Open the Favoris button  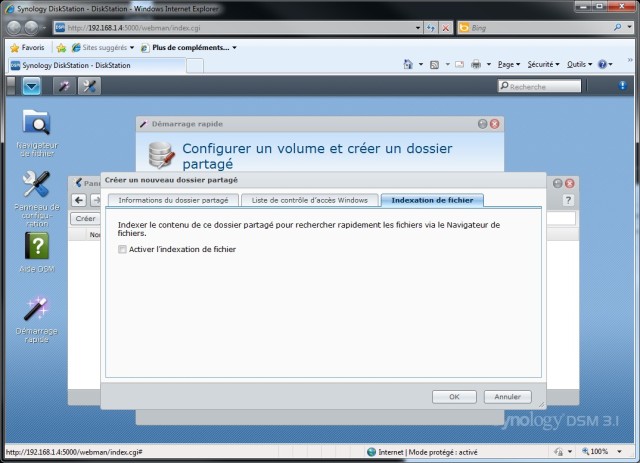pyautogui.click(x=27, y=48)
